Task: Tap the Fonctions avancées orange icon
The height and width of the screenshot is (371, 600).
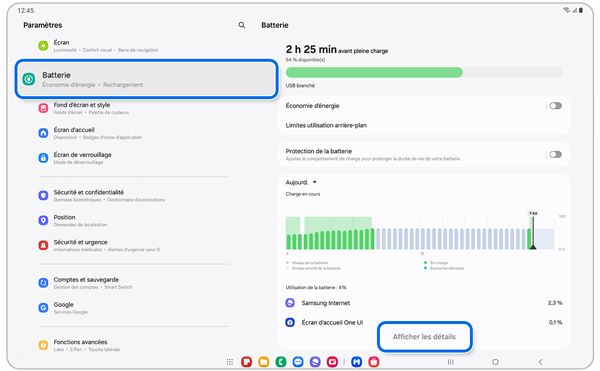Action: 43,345
